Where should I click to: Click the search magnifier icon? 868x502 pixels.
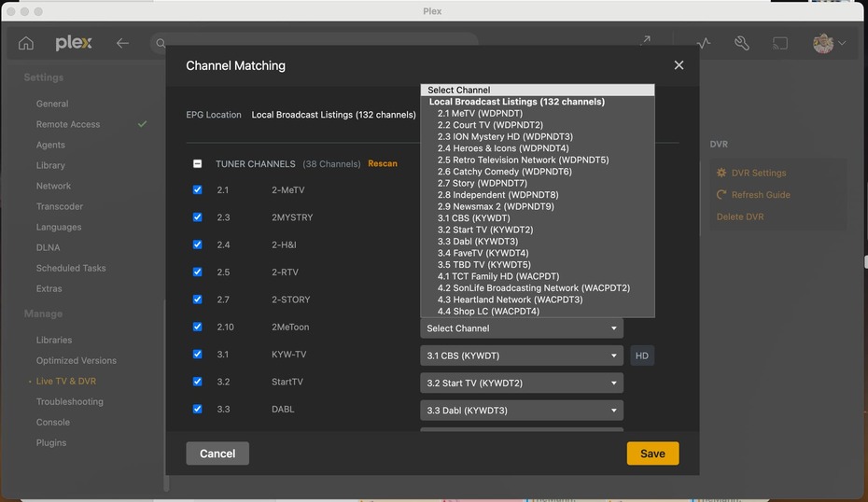(161, 43)
